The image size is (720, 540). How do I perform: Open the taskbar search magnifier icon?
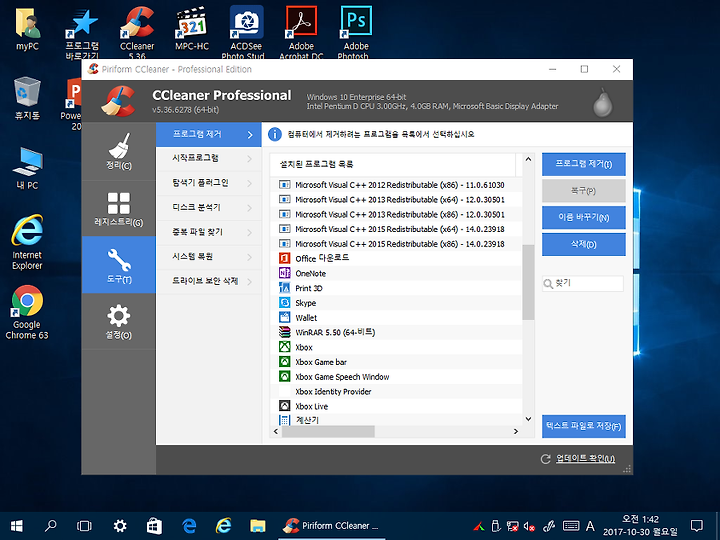tap(50, 526)
